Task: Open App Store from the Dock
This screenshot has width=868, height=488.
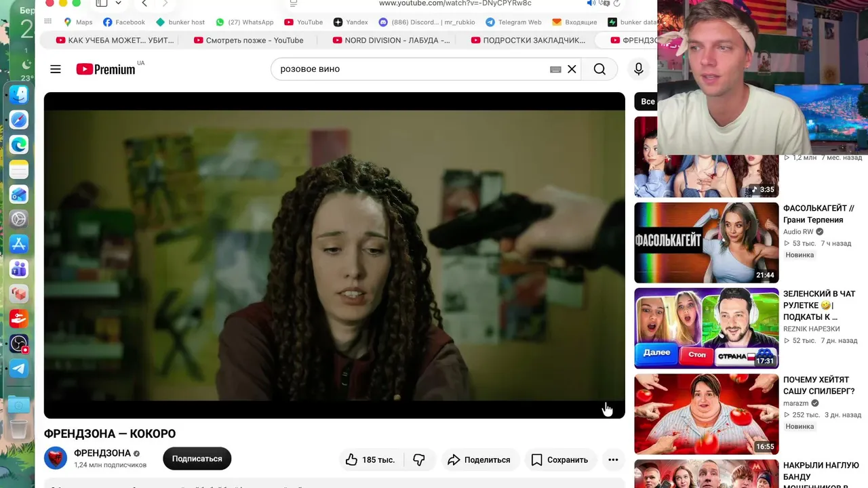Action: (x=19, y=244)
